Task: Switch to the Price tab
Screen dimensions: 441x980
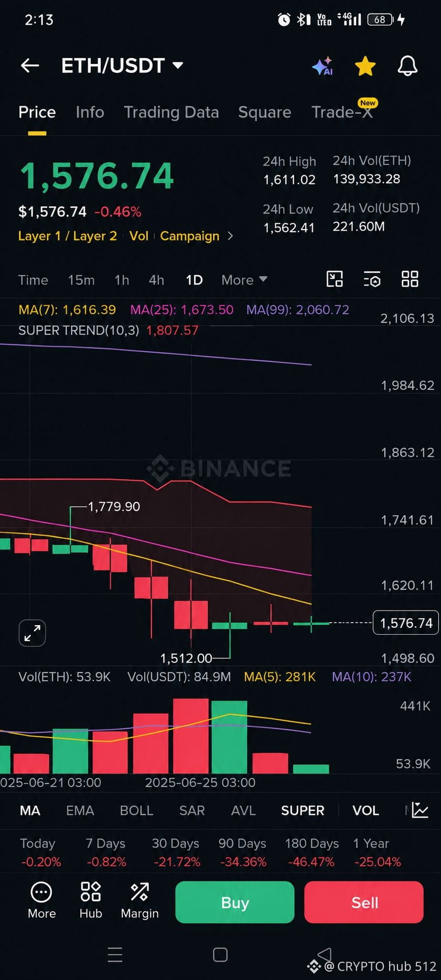Action: pyautogui.click(x=37, y=112)
